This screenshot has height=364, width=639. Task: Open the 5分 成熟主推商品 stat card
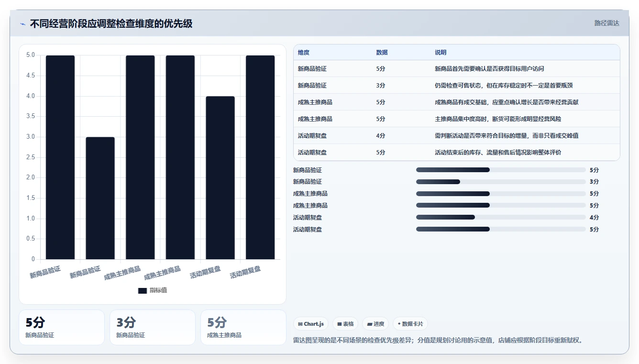point(243,327)
